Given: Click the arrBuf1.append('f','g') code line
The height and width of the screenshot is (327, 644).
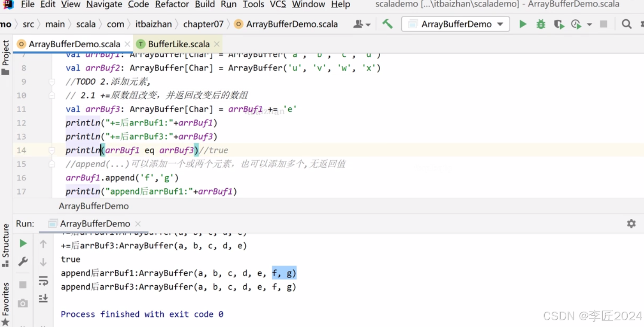Looking at the screenshot, I should click(x=122, y=178).
